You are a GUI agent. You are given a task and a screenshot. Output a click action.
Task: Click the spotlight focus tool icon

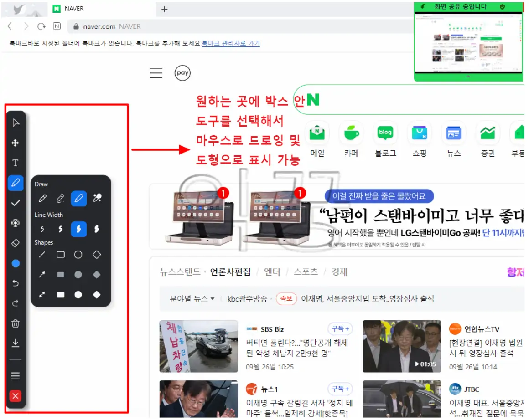pyautogui.click(x=16, y=223)
